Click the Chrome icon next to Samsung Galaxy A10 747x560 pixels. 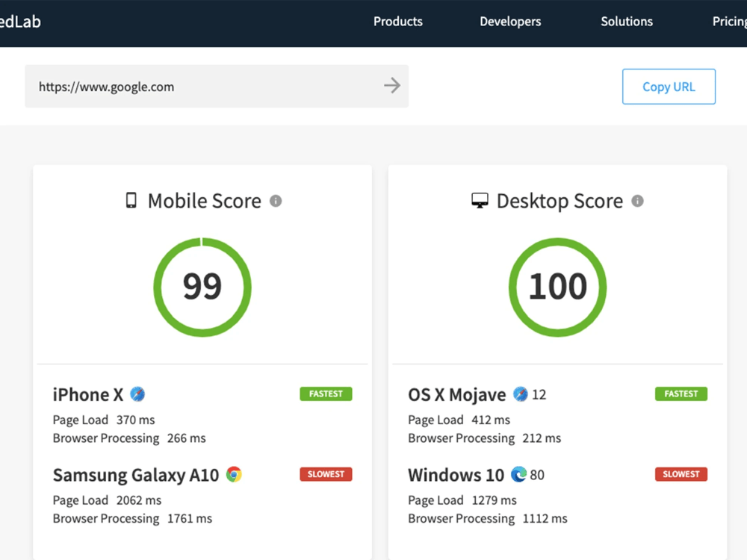coord(234,474)
